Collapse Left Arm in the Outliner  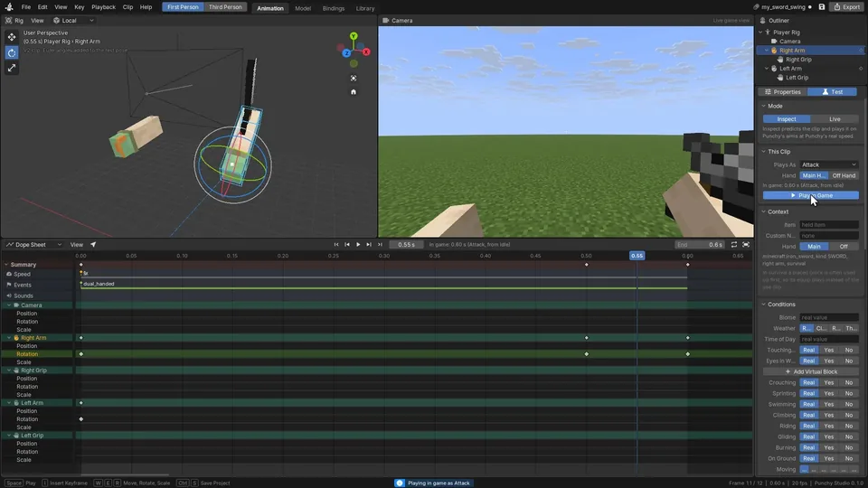tap(767, 69)
